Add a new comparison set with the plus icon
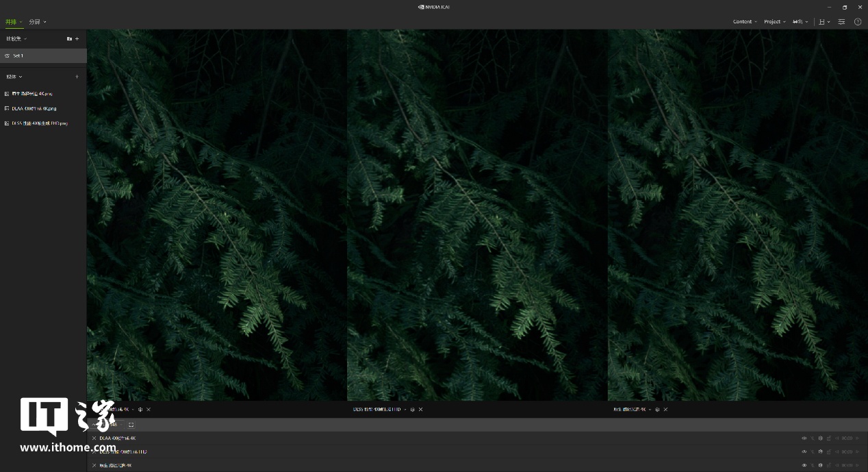The image size is (868, 472). [77, 39]
